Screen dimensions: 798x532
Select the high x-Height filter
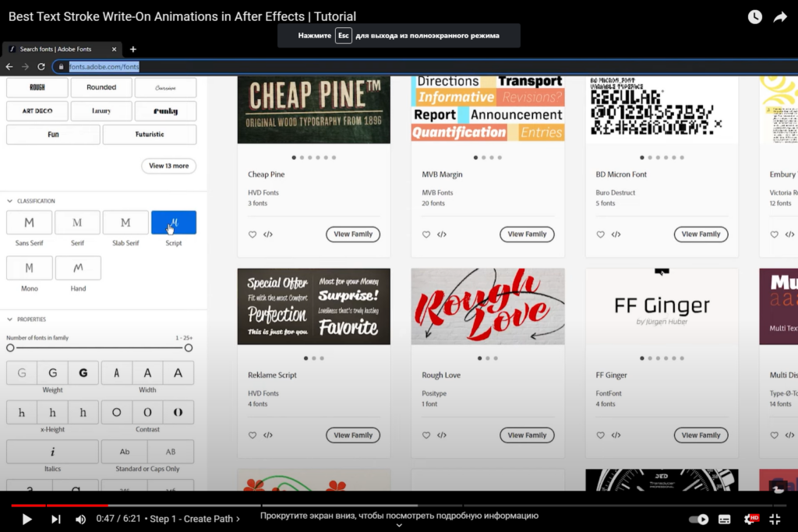pyautogui.click(x=83, y=413)
